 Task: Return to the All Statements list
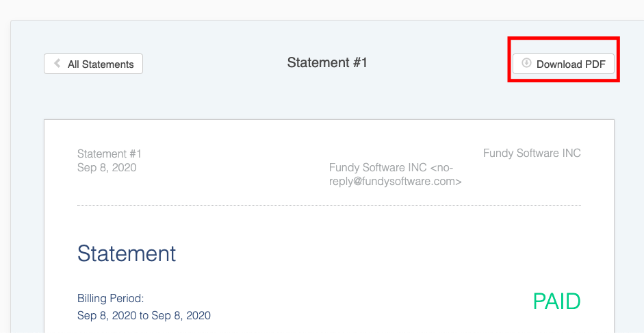click(93, 64)
